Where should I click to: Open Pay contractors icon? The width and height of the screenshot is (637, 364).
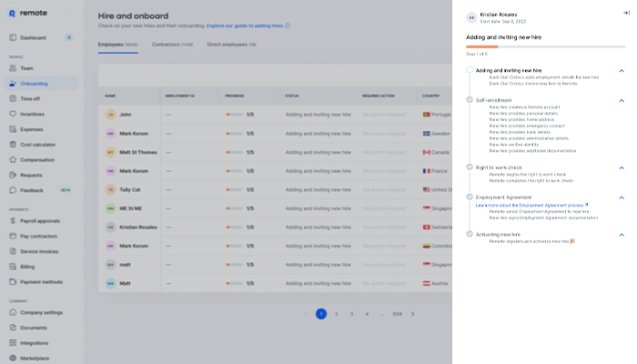click(x=13, y=236)
